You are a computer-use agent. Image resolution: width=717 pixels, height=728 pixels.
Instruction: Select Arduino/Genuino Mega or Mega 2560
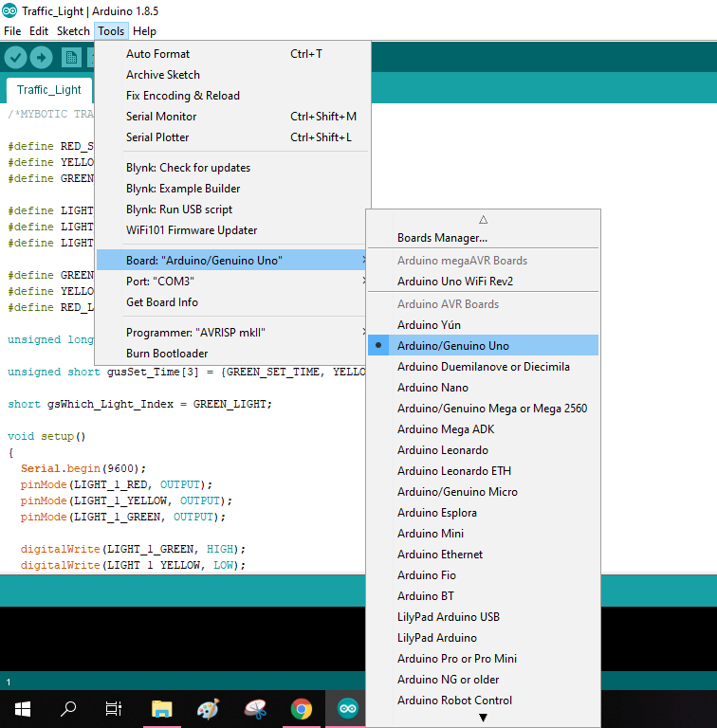pos(483,409)
